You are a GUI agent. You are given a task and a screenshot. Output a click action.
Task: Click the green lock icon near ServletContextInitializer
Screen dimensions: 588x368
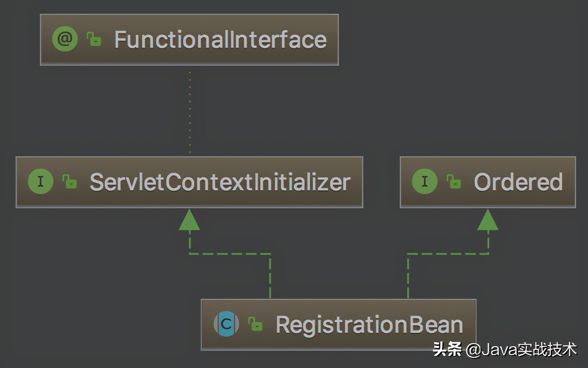tap(70, 182)
